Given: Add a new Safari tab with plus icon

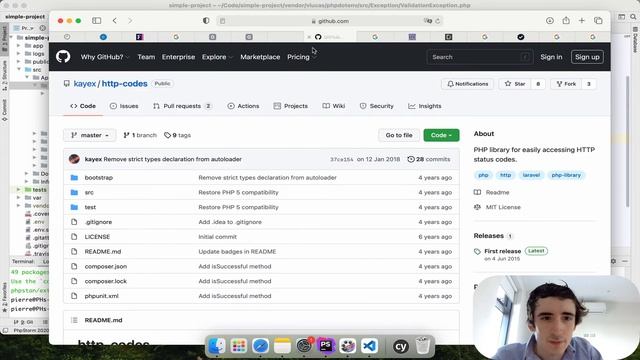Looking at the screenshot, I should (x=582, y=21).
